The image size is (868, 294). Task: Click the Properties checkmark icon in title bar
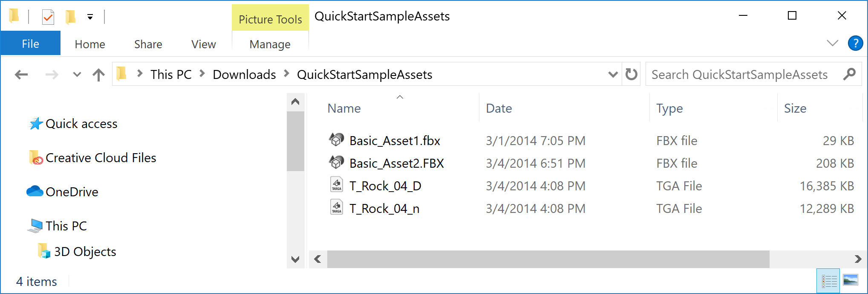[x=48, y=17]
